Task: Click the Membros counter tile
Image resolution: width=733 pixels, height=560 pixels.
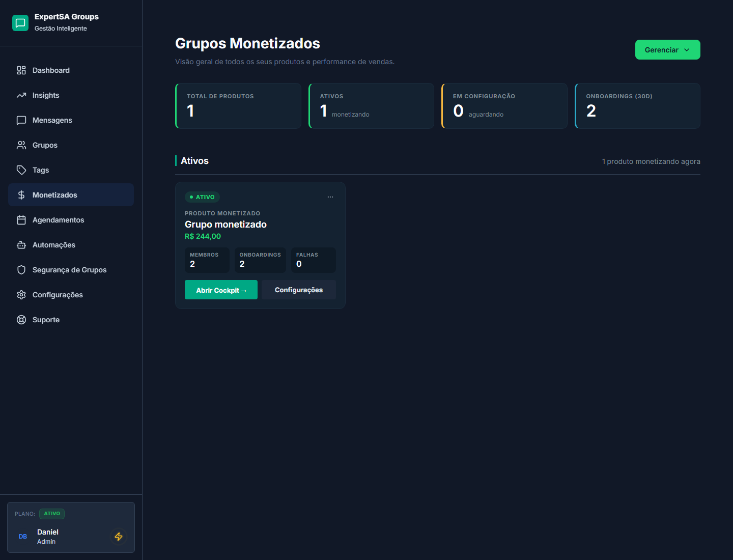Action: pyautogui.click(x=207, y=260)
